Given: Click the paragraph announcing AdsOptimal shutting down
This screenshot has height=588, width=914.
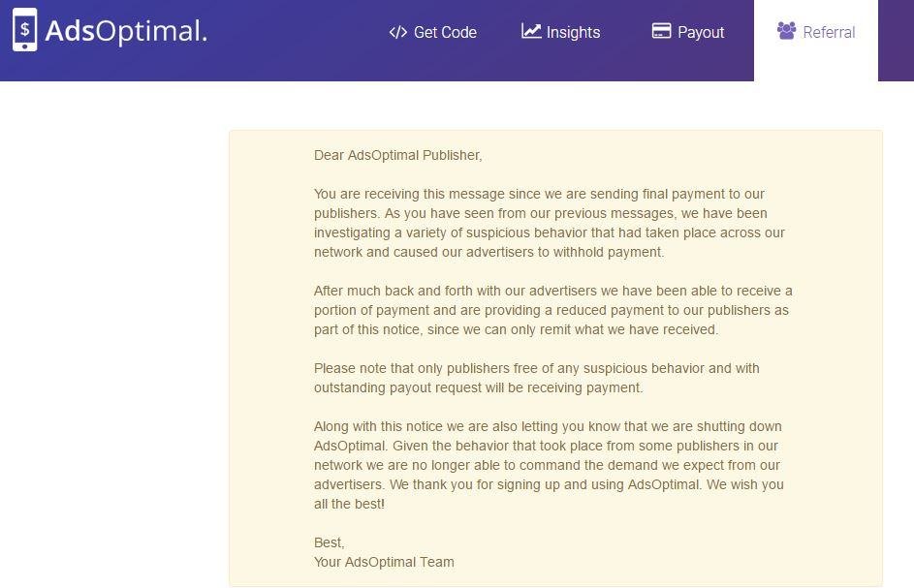Looking at the screenshot, I should click(x=549, y=465).
